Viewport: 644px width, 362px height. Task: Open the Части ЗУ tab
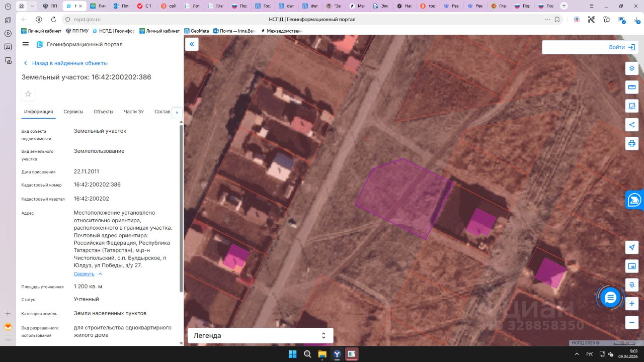point(134,112)
